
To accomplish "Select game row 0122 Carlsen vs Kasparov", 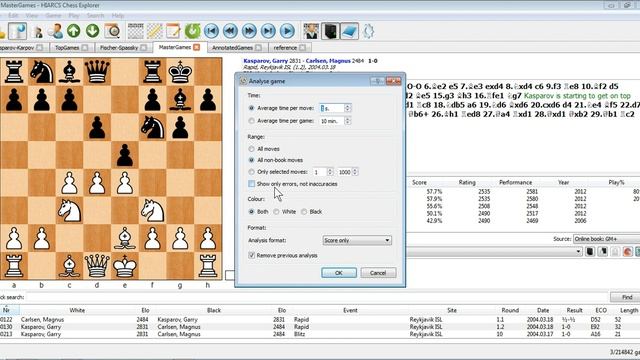I will point(320,320).
